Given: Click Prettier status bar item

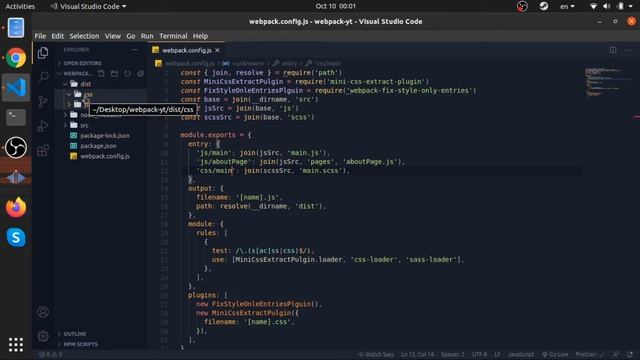Looking at the screenshot, I should [x=589, y=354].
